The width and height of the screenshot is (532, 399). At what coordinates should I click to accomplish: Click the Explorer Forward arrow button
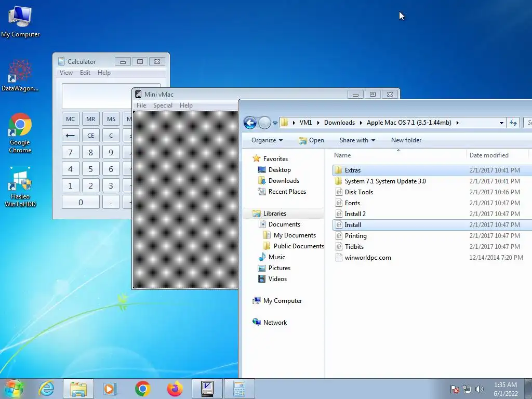264,123
